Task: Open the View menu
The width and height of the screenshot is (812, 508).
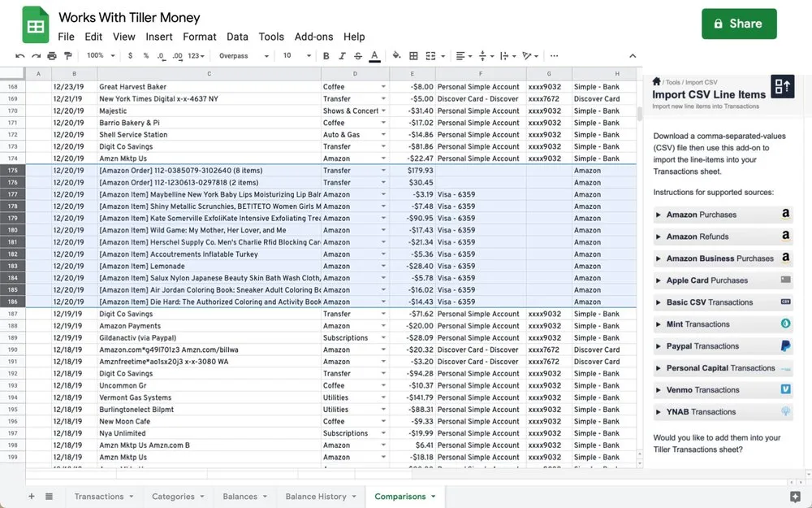Action: pos(123,37)
